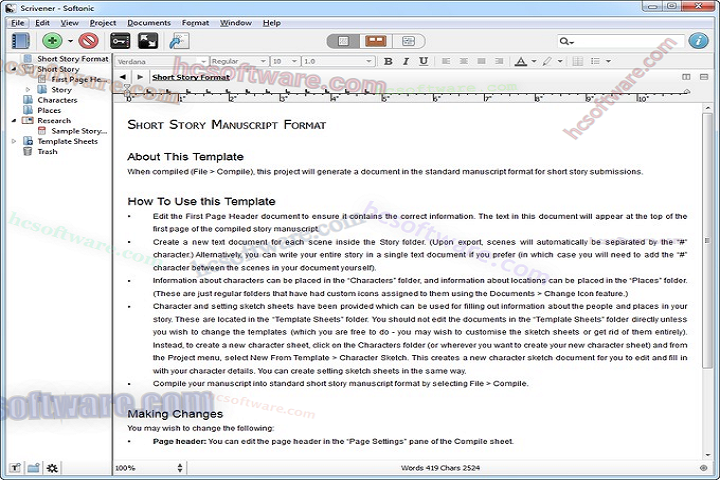This screenshot has width=720, height=480.
Task: Select the Sample Story document
Action: point(79,131)
